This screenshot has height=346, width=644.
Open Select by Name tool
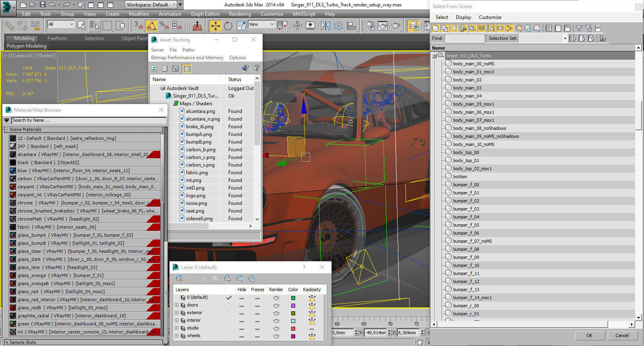94,26
